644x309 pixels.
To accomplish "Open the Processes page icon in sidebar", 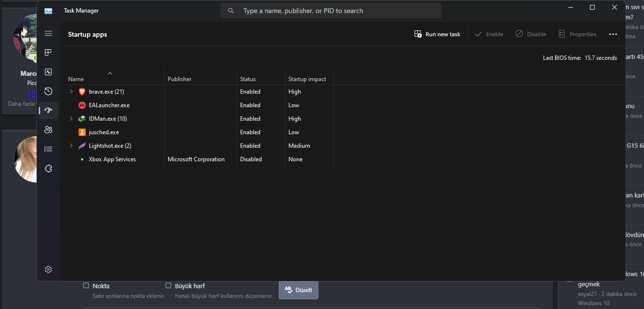I will point(48,53).
